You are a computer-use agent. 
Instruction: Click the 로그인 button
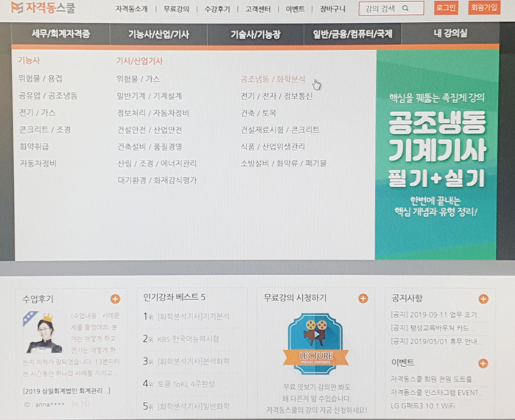tap(446, 8)
